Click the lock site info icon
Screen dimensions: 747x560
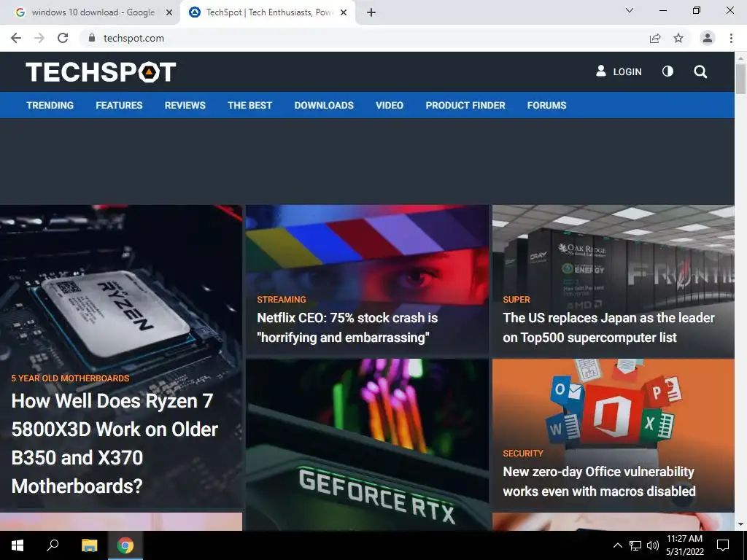92,38
